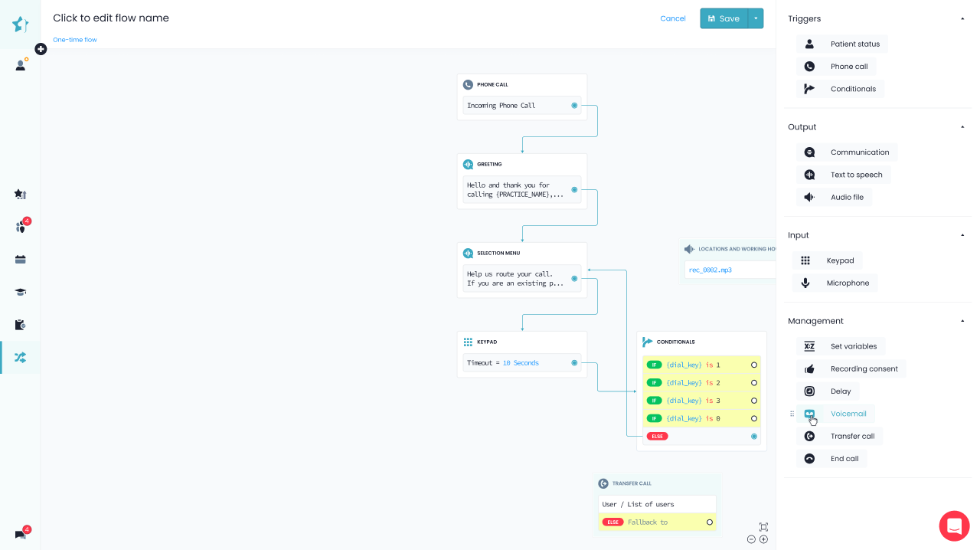
Task: Click fit-to-screen icon above zoom controls
Action: click(x=763, y=527)
